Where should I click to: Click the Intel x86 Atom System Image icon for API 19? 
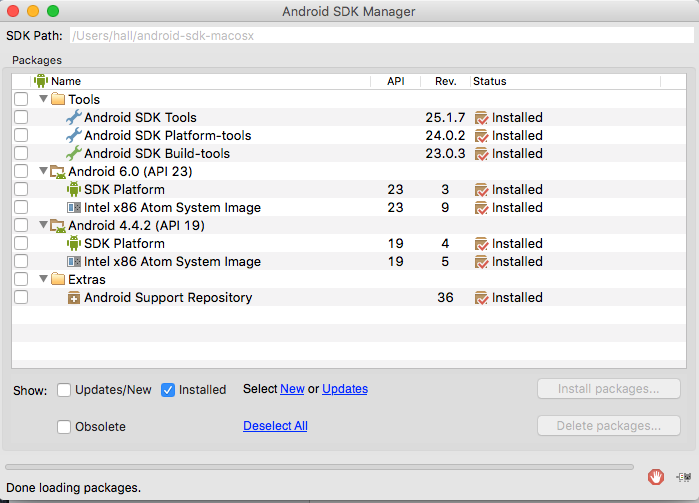click(x=73, y=262)
